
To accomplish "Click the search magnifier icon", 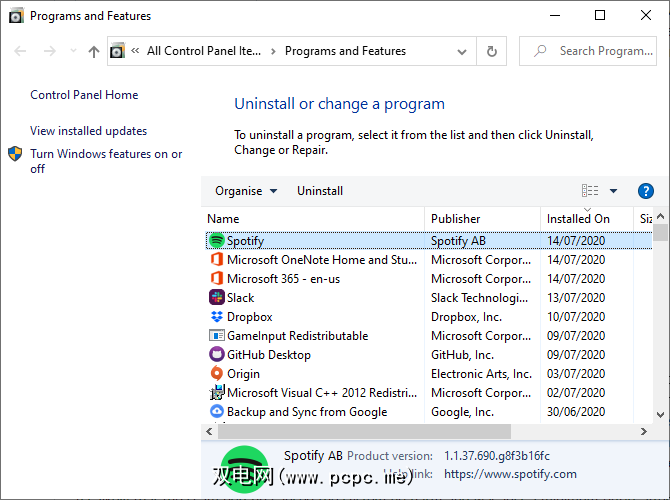I will [540, 51].
